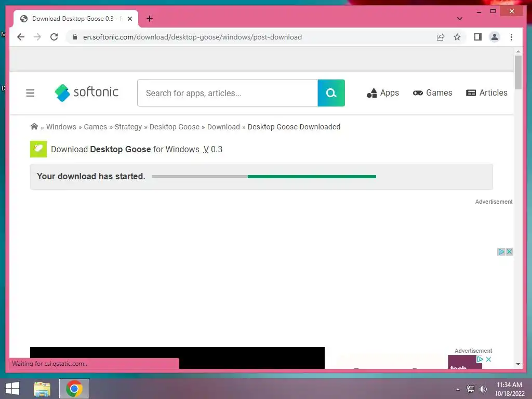
Task: Open Desktop Goose breadcrumb link
Action: pyautogui.click(x=175, y=127)
